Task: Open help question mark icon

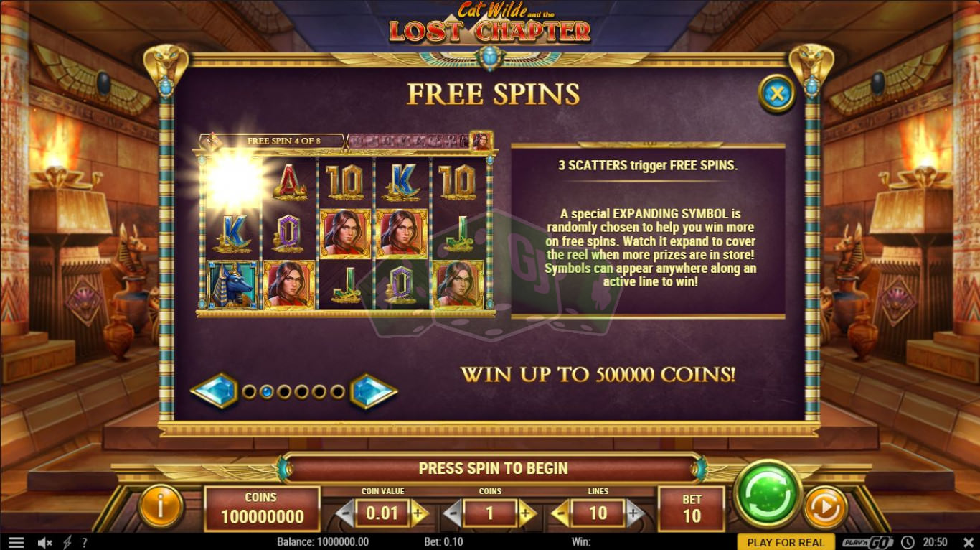Action: tap(85, 542)
